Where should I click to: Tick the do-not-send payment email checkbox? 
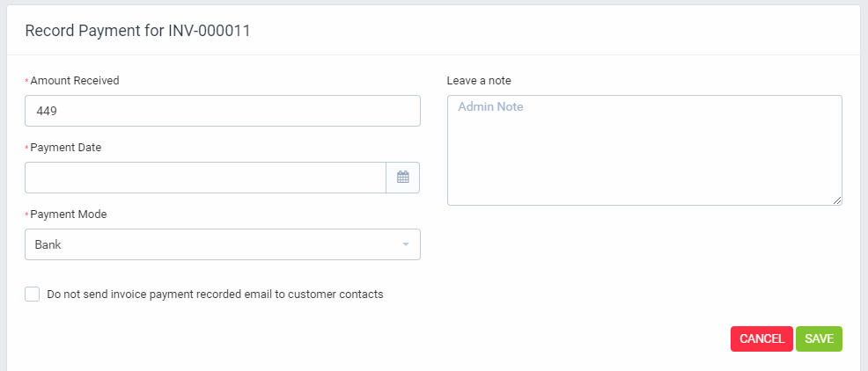point(33,295)
